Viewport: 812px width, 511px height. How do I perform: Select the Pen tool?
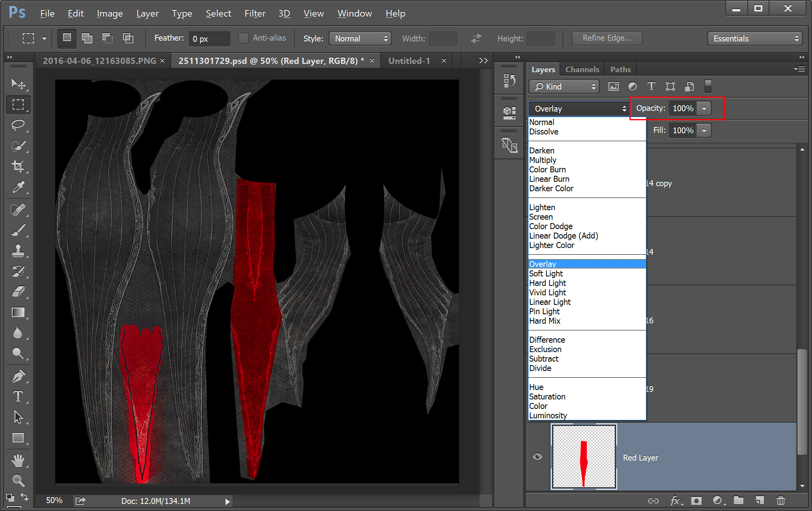tap(18, 377)
